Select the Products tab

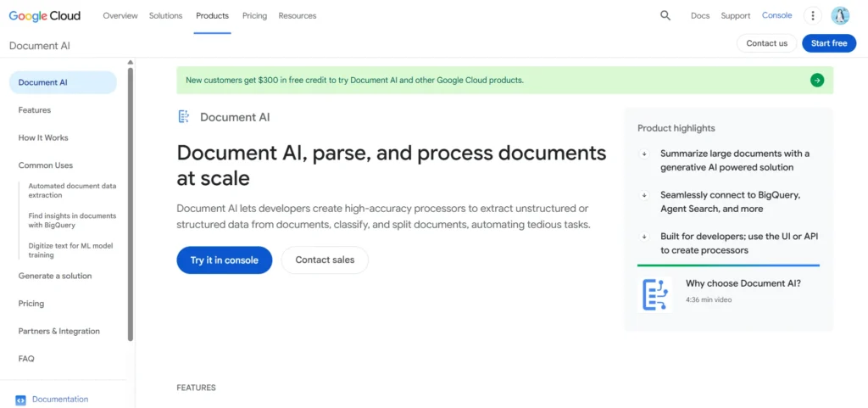212,15
